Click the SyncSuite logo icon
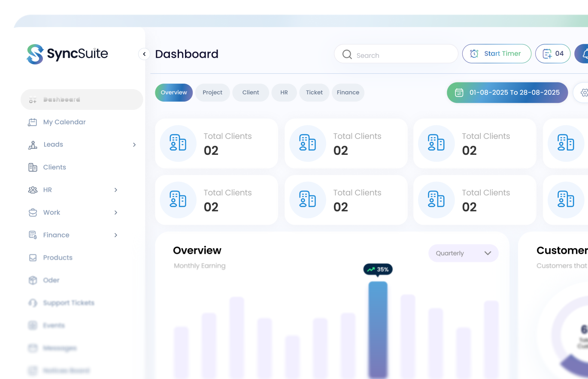The height and width of the screenshot is (379, 588). point(35,54)
